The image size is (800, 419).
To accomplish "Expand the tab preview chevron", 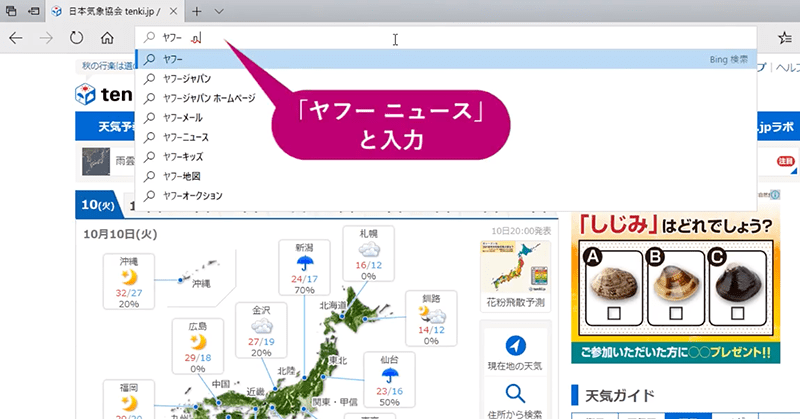I will click(x=219, y=11).
